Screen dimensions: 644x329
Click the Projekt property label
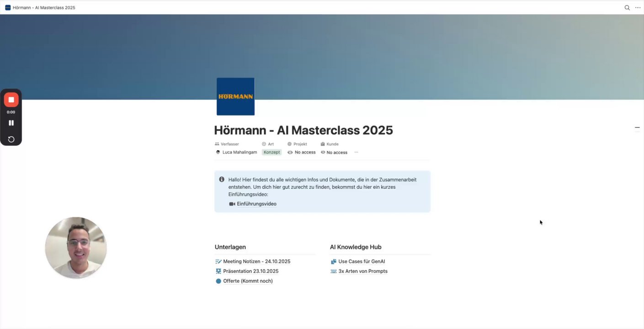click(300, 144)
